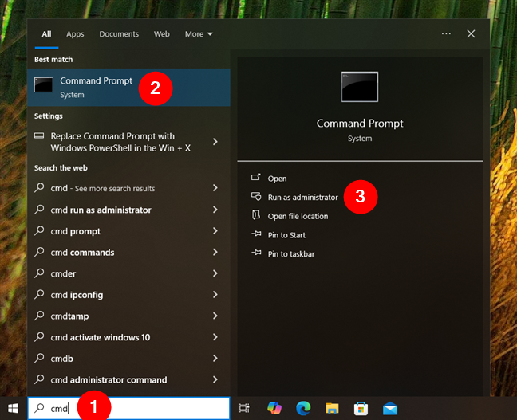517x420 pixels.
Task: Click the search magnifier icon in the search box
Action: pyautogui.click(x=39, y=408)
